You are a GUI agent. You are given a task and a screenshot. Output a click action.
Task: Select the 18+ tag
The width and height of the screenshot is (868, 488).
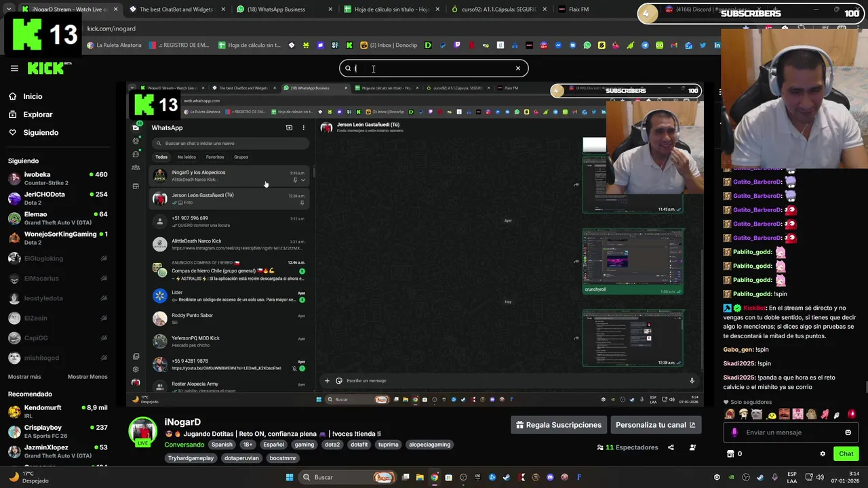pyautogui.click(x=248, y=445)
